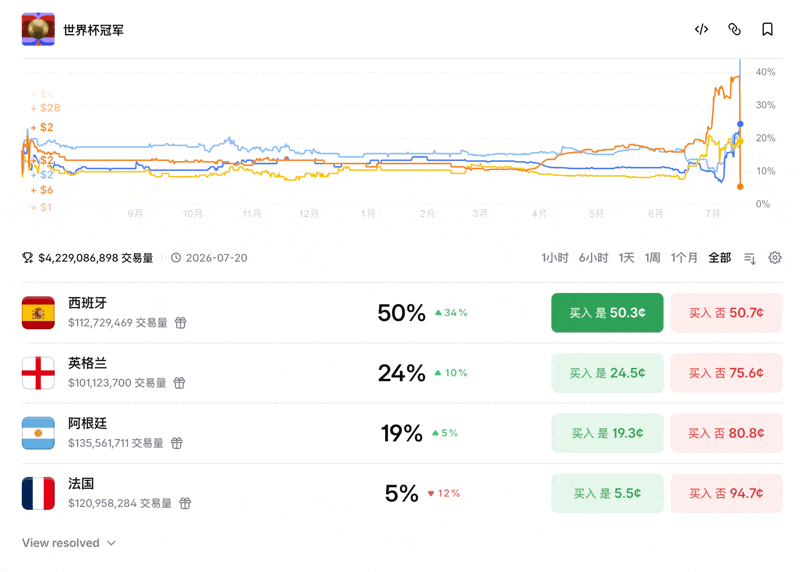Image resolution: width=800 pixels, height=572 pixels.
Task: Open chart settings gear icon
Action: coord(774,258)
